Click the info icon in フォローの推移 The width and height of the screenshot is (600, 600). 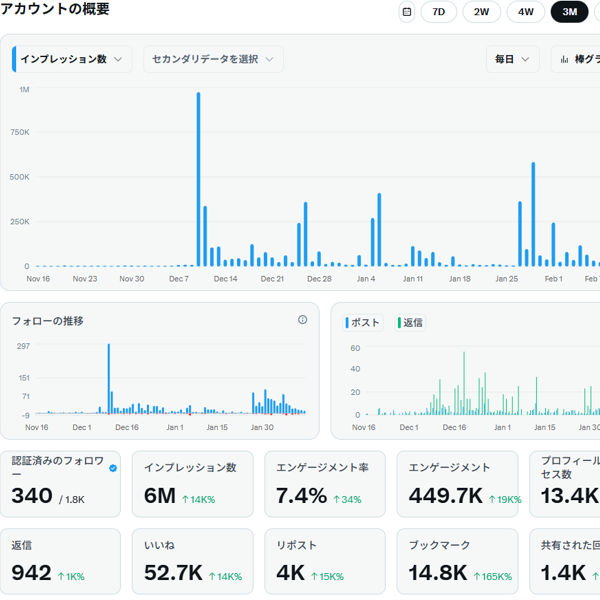click(x=302, y=320)
